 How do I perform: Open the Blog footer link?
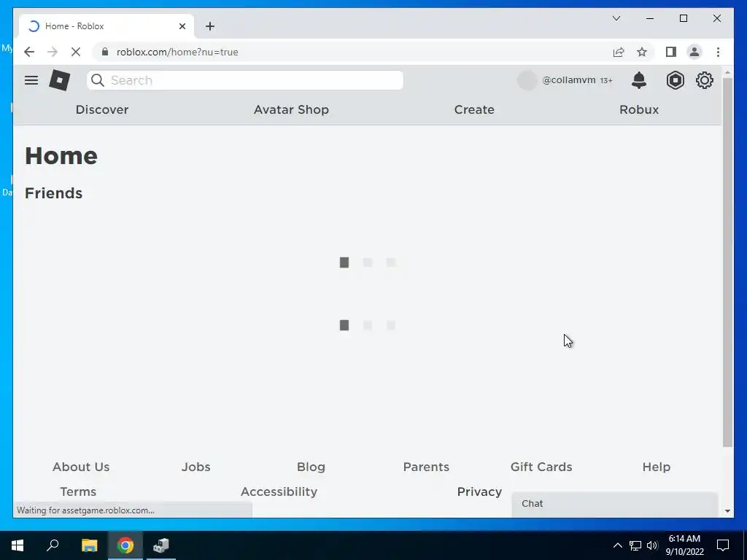click(x=311, y=467)
